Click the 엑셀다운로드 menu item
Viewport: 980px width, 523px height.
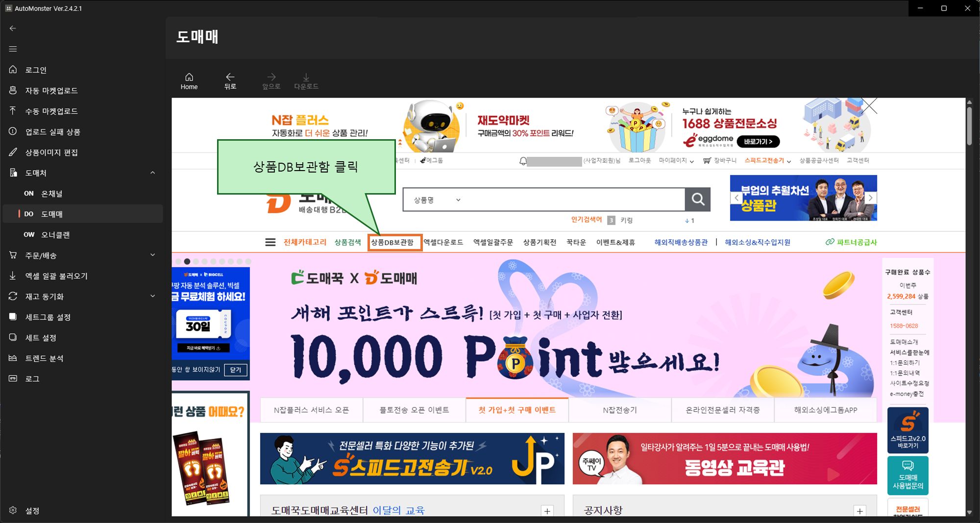pos(443,243)
